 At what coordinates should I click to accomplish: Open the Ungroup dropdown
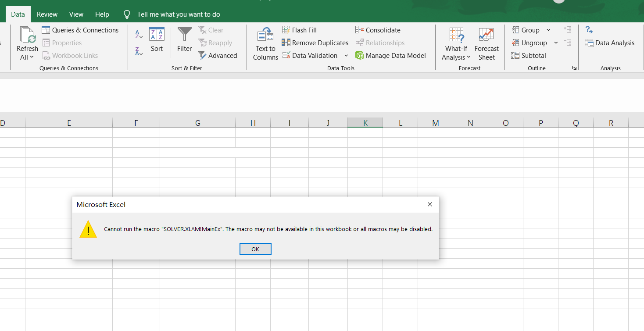pyautogui.click(x=555, y=43)
